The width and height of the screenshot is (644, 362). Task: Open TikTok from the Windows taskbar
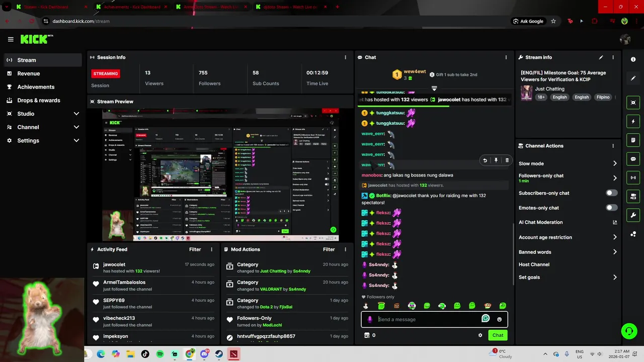145,354
